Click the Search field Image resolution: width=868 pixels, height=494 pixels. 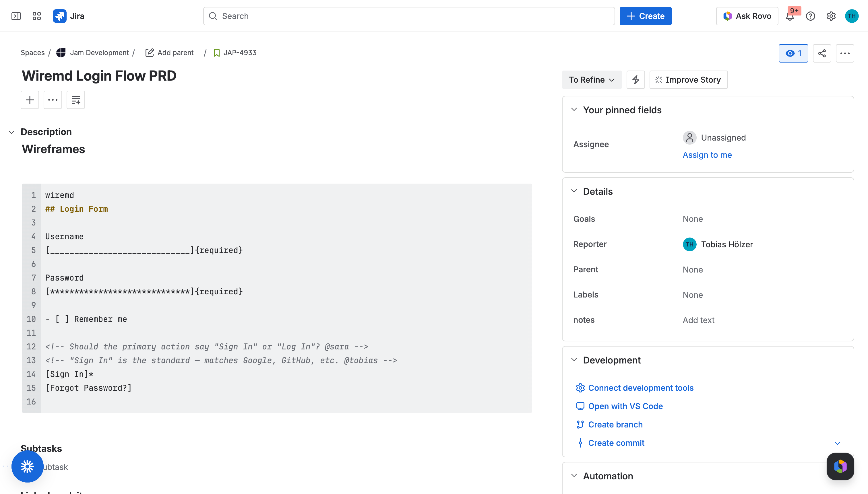[x=409, y=16]
